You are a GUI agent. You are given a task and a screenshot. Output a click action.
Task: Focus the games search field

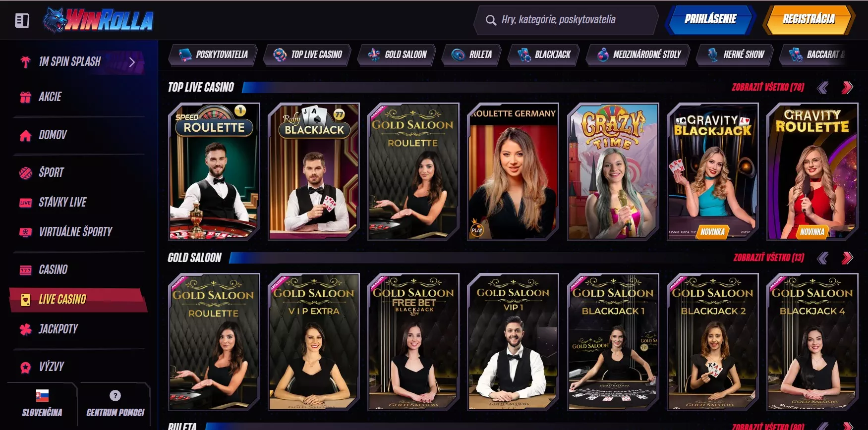click(566, 20)
